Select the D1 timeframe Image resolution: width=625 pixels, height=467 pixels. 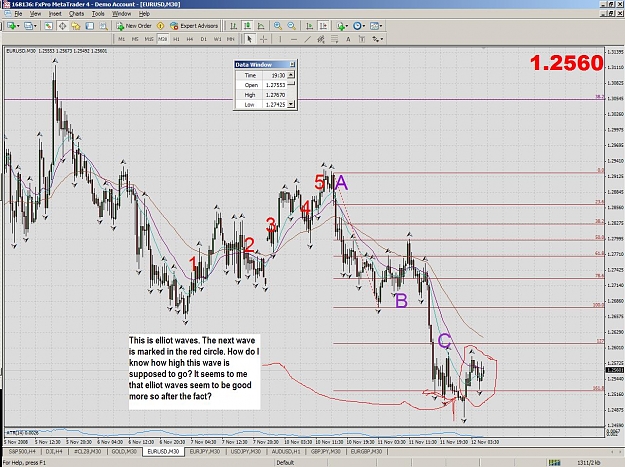pyautogui.click(x=204, y=39)
